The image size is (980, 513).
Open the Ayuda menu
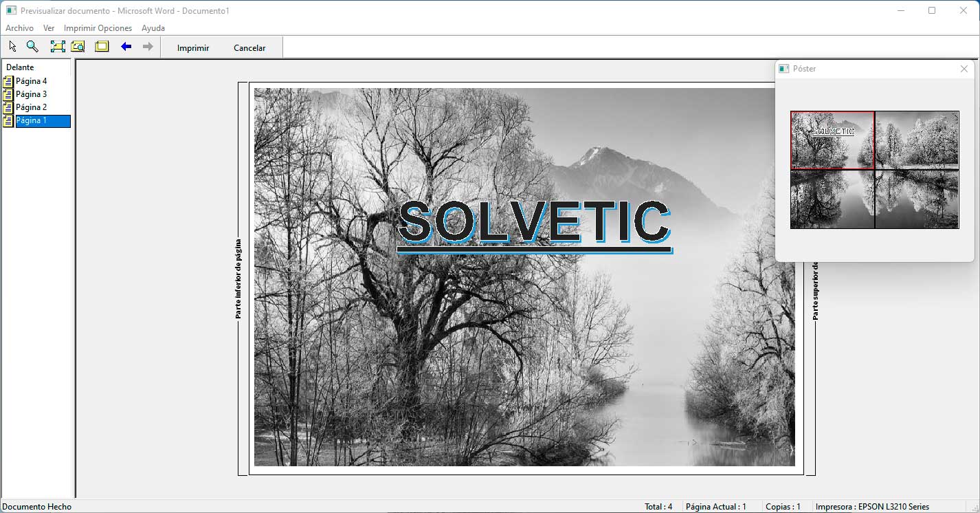point(153,28)
